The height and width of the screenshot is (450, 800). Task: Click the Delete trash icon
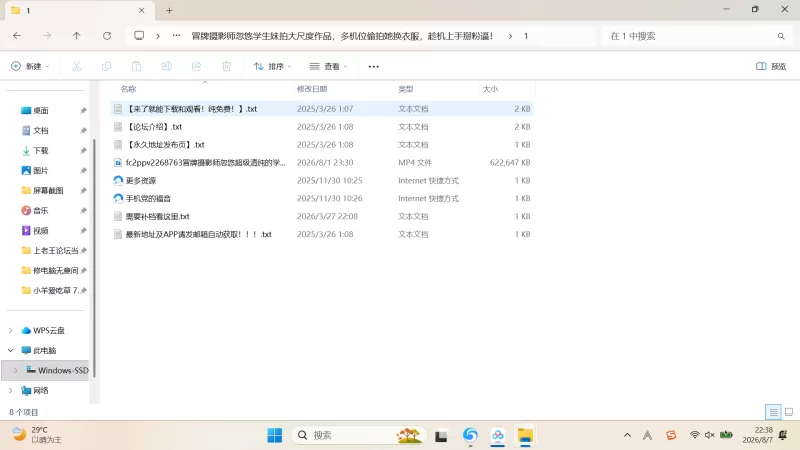point(227,66)
